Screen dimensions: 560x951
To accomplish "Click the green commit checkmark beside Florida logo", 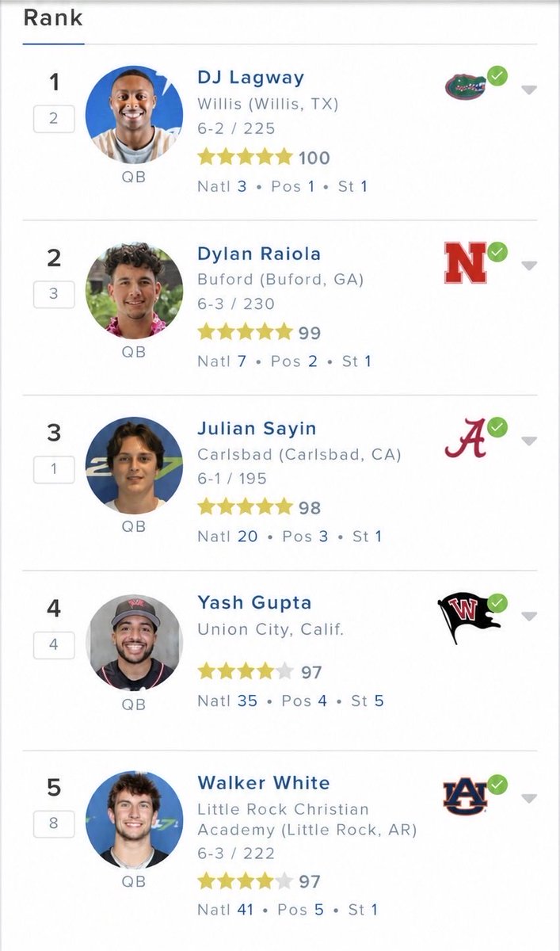I will (497, 76).
